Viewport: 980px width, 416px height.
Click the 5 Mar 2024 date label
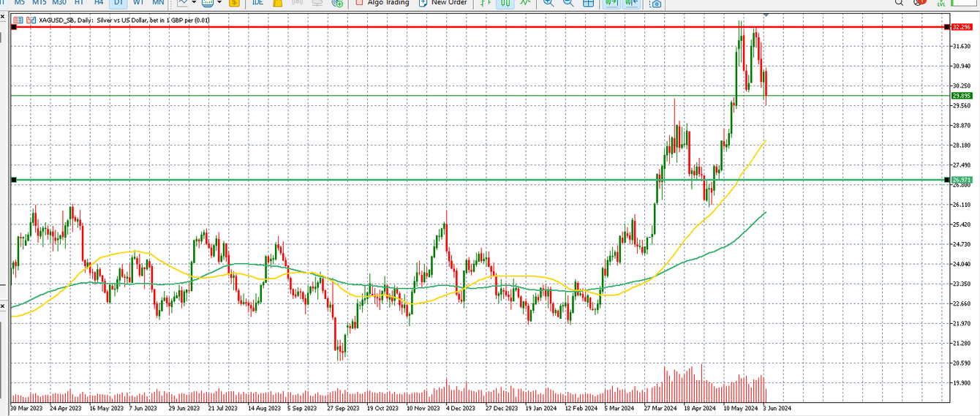620,408
